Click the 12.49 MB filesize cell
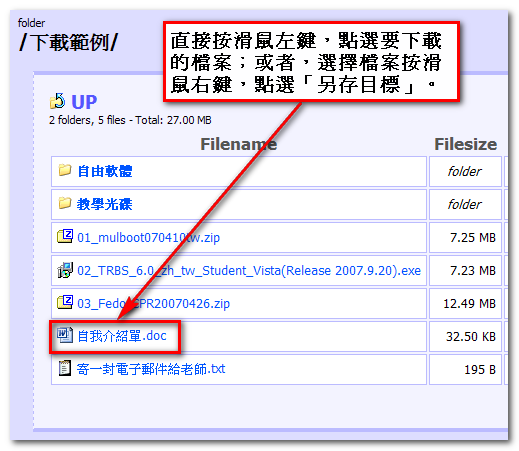The height and width of the screenshot is (451, 519). [465, 304]
